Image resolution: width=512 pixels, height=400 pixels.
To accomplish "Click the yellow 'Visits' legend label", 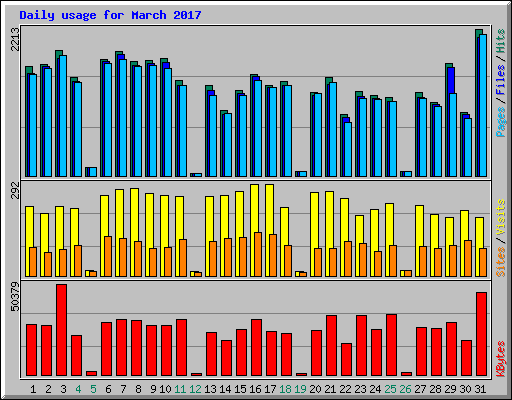I will click(x=501, y=217).
